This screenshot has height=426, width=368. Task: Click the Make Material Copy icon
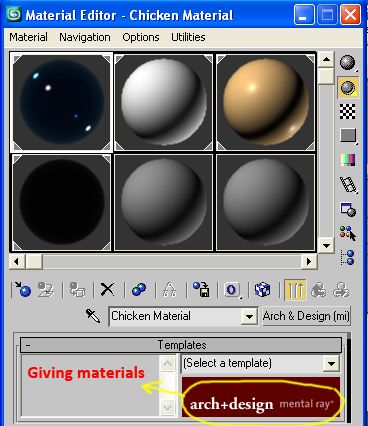(x=139, y=289)
